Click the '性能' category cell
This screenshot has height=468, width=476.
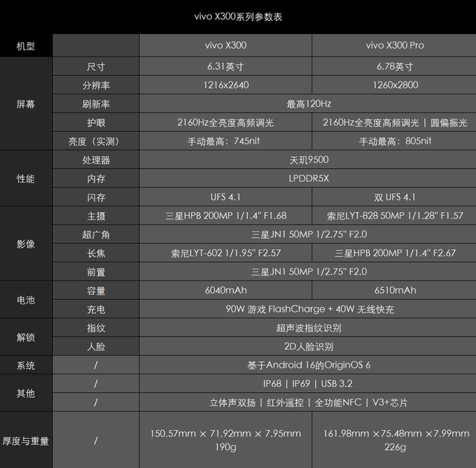[26, 179]
